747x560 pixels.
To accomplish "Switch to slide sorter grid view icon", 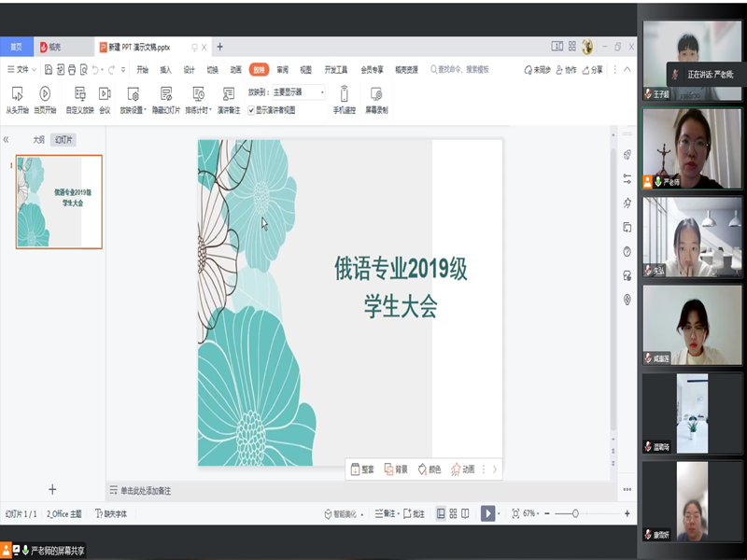I will coord(453,513).
